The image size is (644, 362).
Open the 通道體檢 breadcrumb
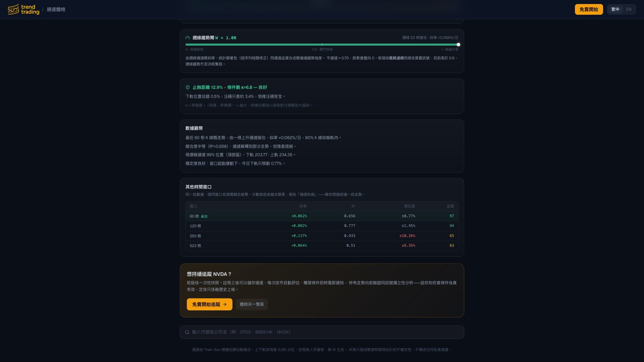[x=56, y=9]
